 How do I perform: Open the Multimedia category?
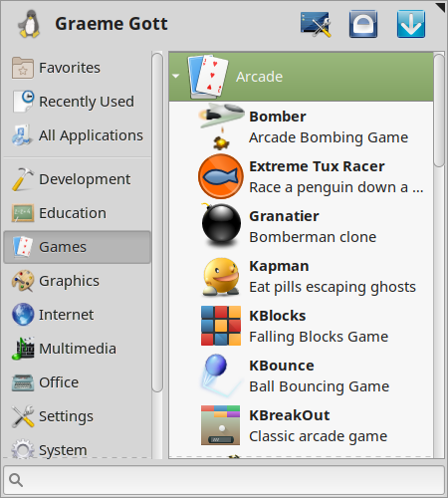click(77, 349)
